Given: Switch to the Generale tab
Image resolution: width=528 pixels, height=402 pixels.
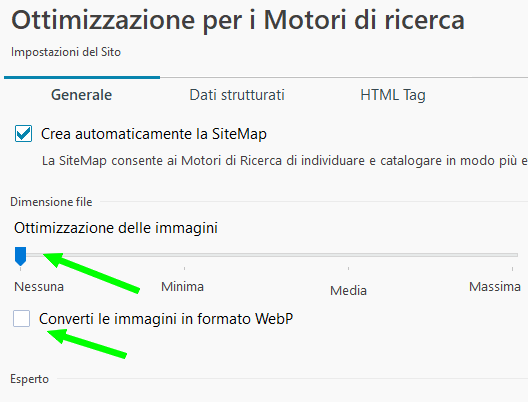Looking at the screenshot, I should 81,95.
